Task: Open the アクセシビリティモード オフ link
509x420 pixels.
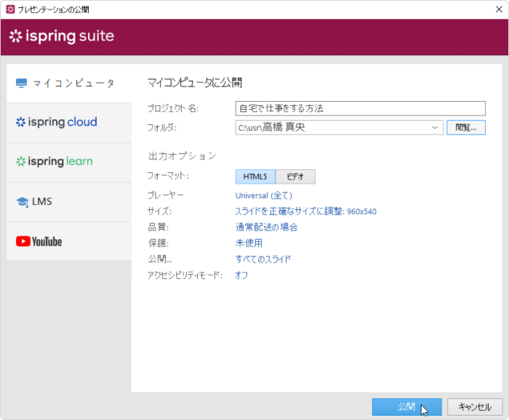Action: tap(241, 275)
